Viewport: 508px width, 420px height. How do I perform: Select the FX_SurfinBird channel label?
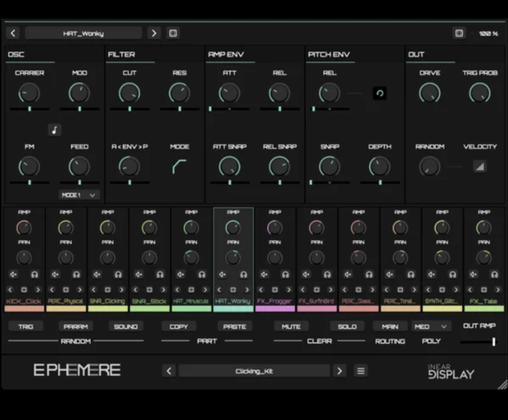(x=316, y=301)
